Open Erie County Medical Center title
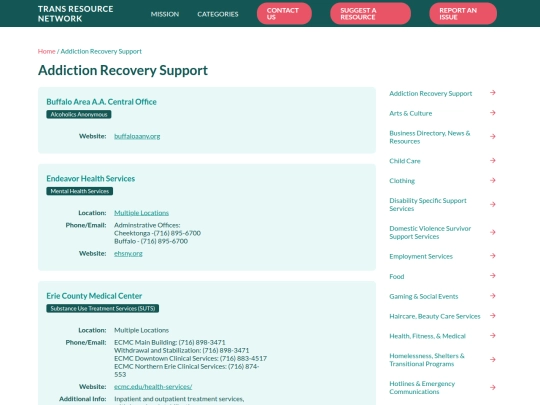Screen dimensions: 540x405 [94, 296]
